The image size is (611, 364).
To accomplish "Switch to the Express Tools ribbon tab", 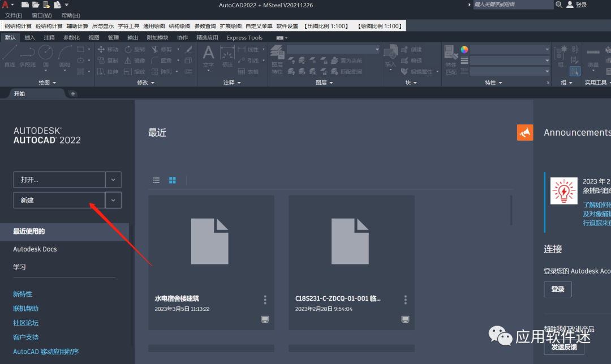I will [244, 37].
